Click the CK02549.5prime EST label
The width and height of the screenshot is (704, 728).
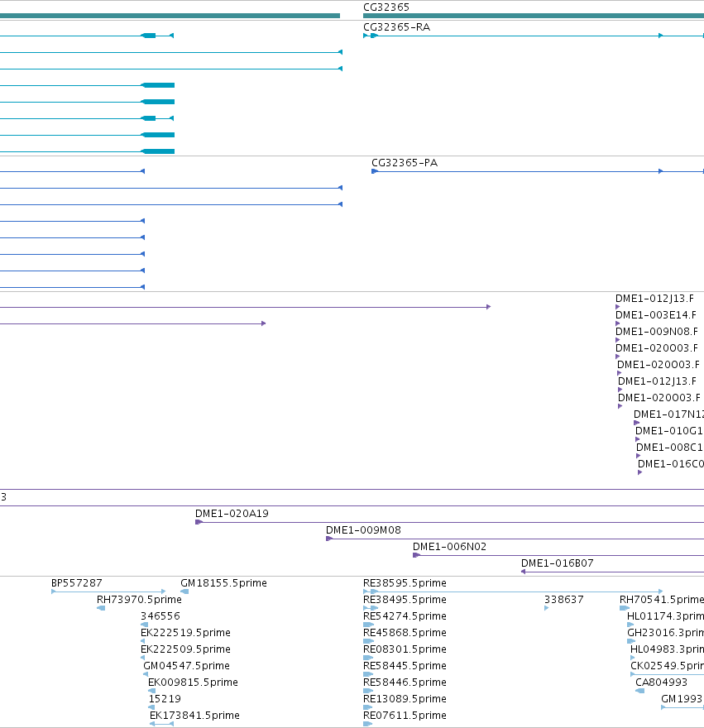(667, 666)
